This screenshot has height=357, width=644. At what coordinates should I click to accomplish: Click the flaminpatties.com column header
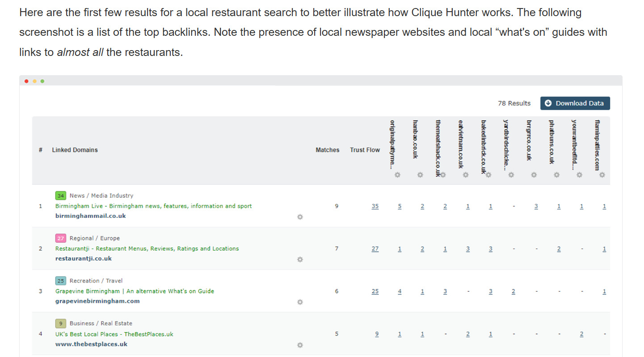tap(597, 145)
